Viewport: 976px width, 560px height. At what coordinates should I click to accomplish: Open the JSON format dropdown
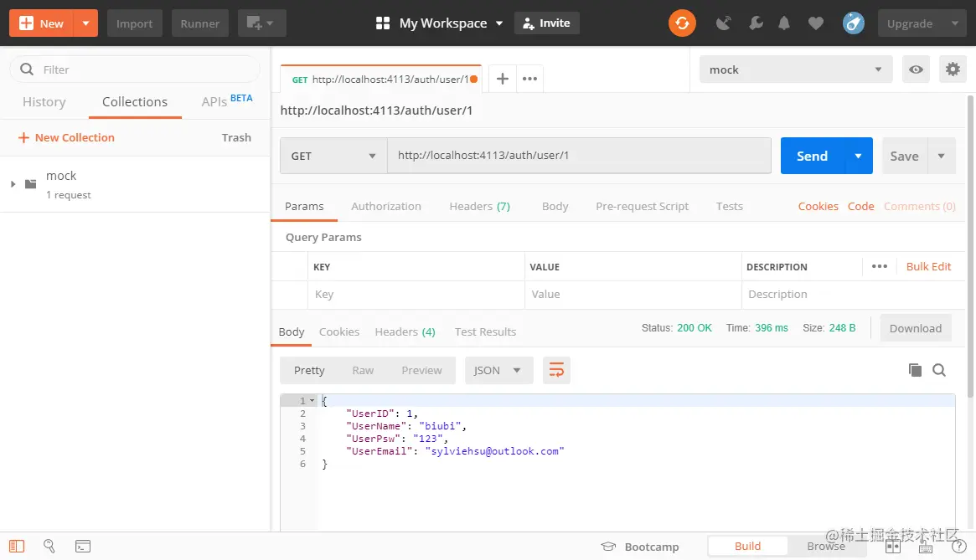point(498,370)
